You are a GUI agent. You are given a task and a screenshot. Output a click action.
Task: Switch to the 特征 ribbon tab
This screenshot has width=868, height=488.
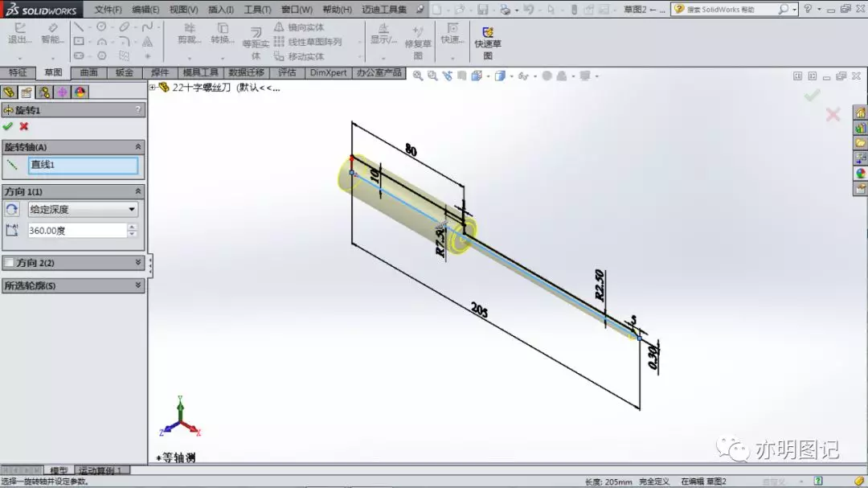(18, 72)
